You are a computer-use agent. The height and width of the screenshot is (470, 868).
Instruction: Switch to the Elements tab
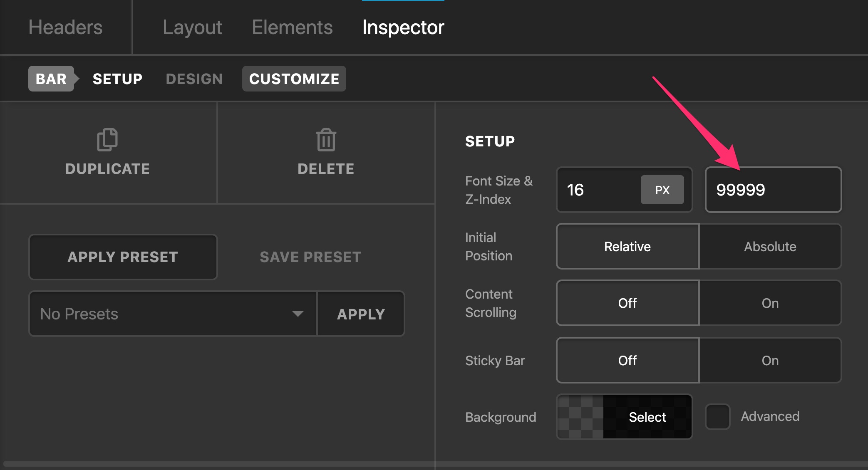click(x=292, y=27)
